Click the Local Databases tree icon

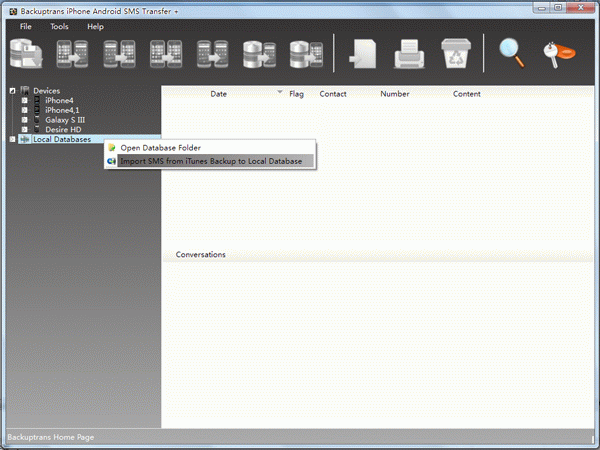click(x=25, y=139)
